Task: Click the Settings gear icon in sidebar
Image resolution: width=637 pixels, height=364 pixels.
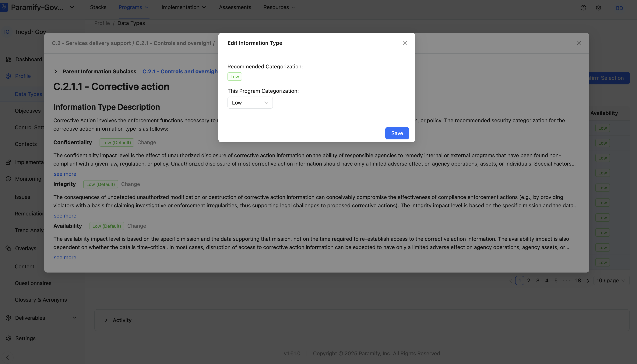Action: [x=9, y=338]
